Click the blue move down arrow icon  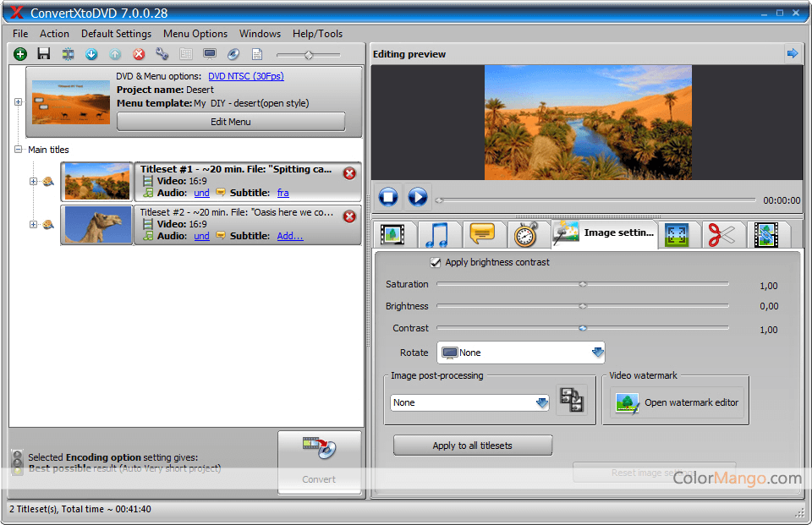[x=91, y=54]
